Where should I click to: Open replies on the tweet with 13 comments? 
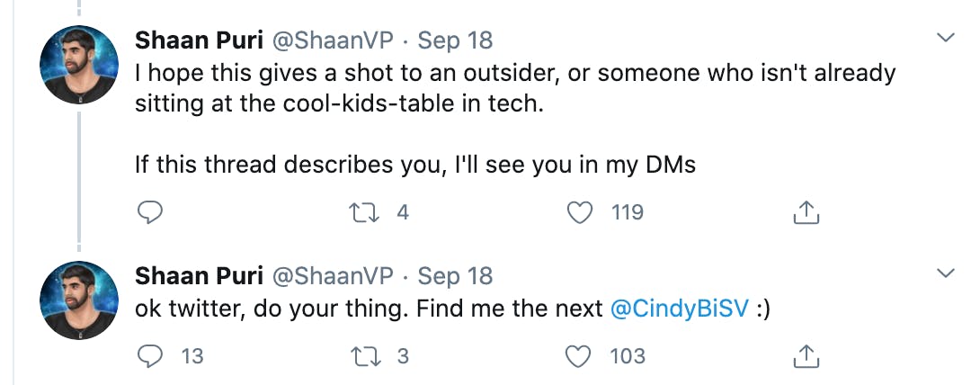point(150,356)
